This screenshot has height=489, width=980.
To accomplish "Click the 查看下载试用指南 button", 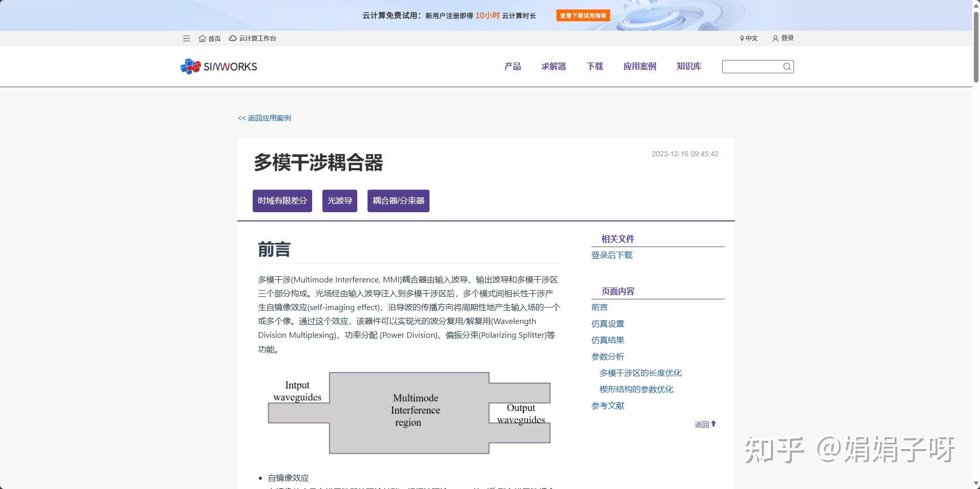I will coord(583,15).
